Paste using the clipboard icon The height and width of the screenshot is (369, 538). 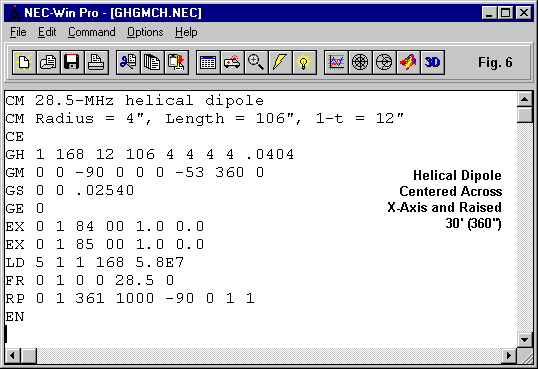point(176,62)
